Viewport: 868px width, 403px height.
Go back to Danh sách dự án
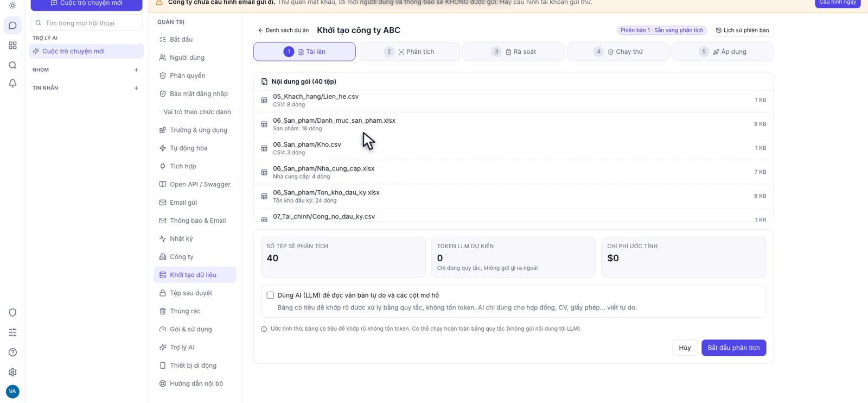click(283, 30)
